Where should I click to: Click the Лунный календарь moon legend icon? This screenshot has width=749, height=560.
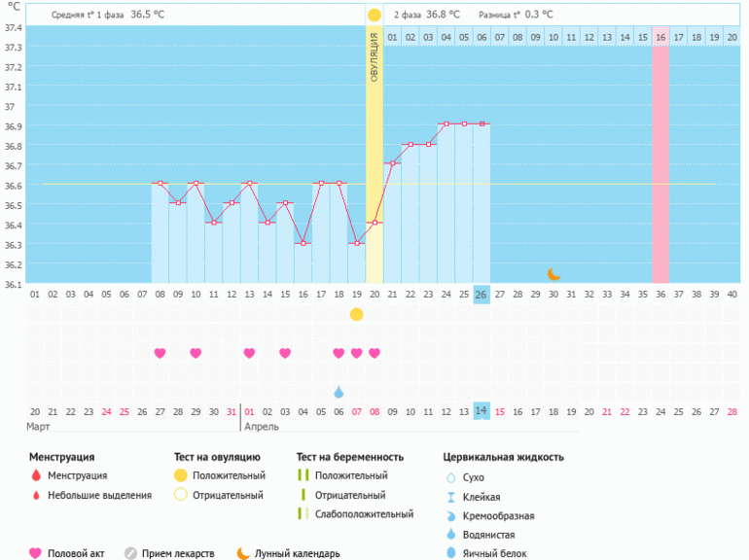[242, 553]
